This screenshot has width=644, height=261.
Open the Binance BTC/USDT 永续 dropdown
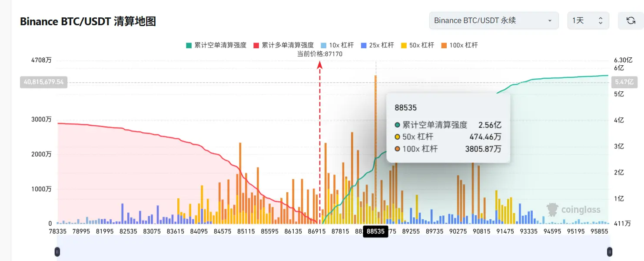click(x=494, y=20)
